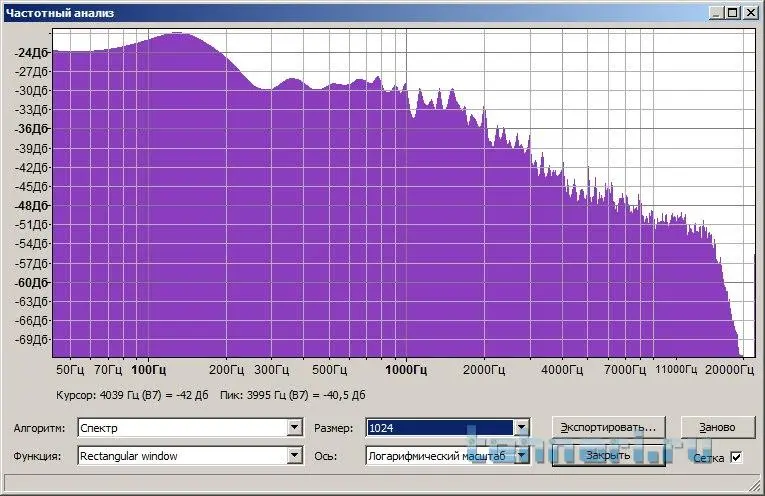Select the Спектр algorithm field
Image resolution: width=765 pixels, height=496 pixels.
click(182, 428)
